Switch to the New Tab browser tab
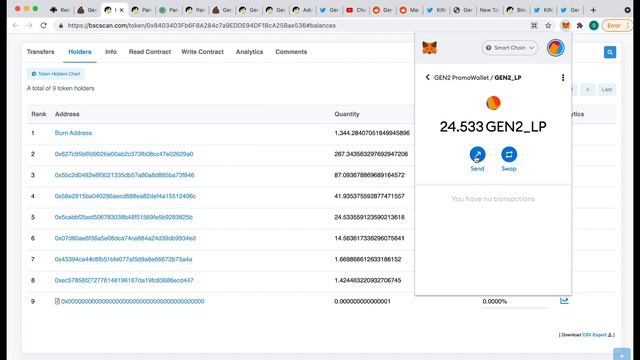The image size is (640, 360). [x=489, y=10]
